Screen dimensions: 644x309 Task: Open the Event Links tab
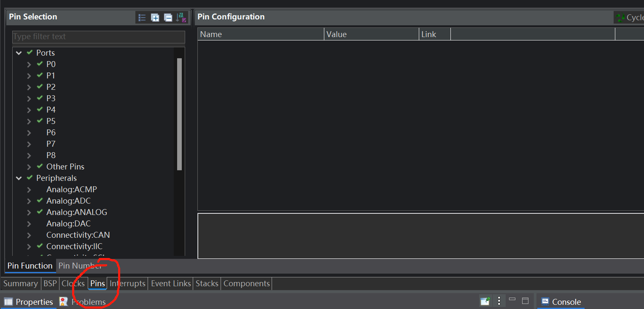(171, 283)
